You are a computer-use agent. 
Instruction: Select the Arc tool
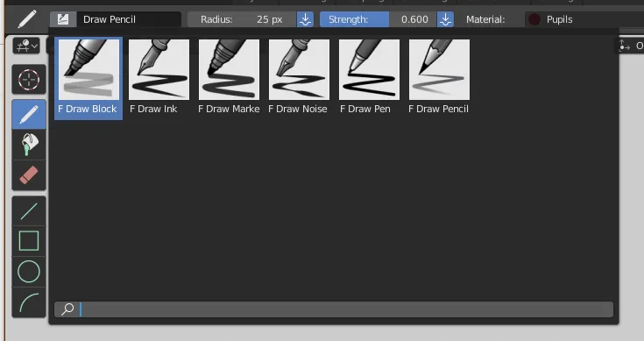[29, 302]
